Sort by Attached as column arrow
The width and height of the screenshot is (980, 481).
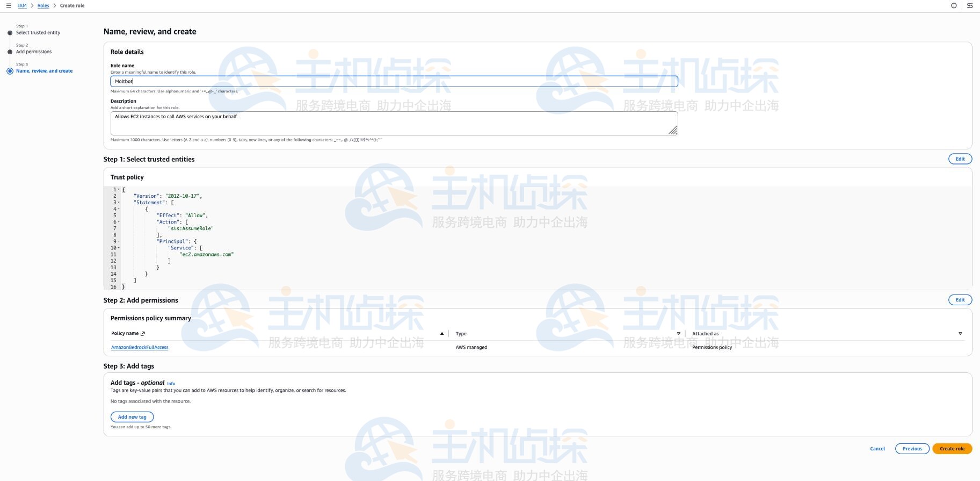click(960, 334)
